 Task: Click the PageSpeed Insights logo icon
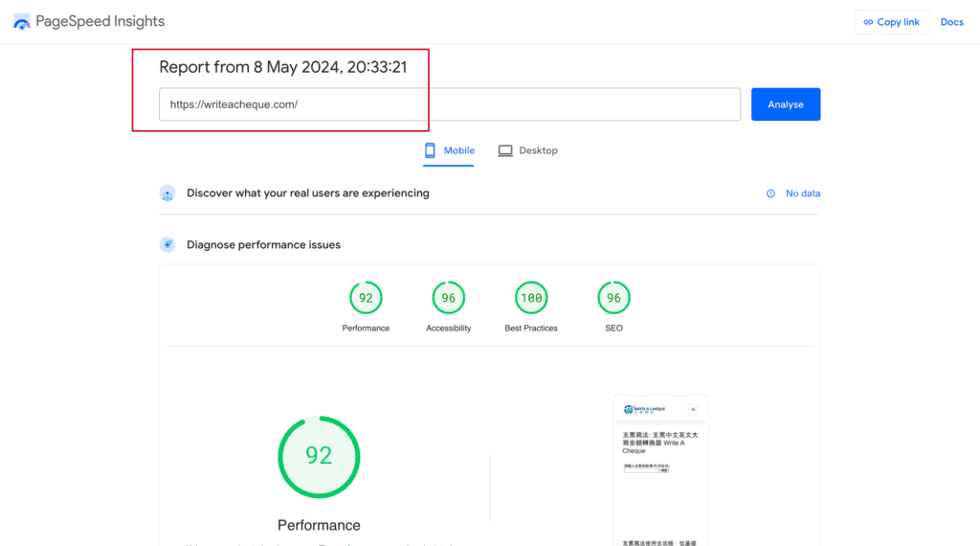coord(22,22)
